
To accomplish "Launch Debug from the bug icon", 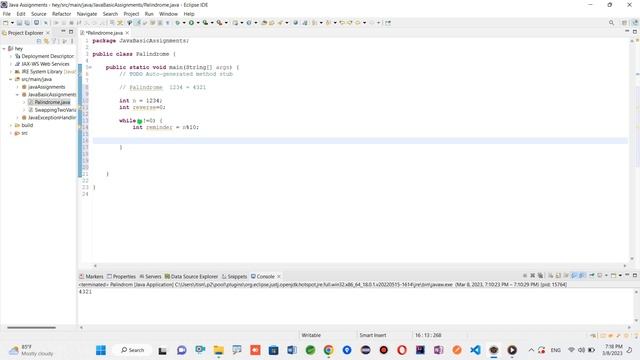I will tap(177, 23).
